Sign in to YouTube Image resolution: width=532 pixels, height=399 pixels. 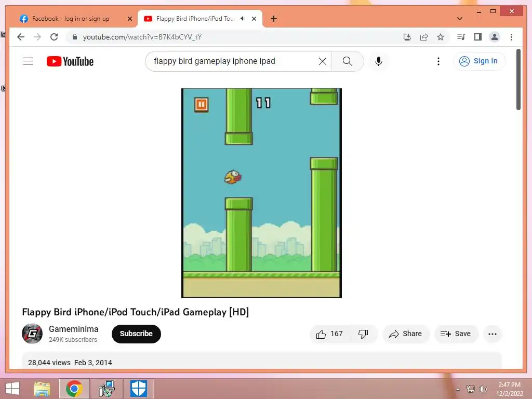[478, 61]
